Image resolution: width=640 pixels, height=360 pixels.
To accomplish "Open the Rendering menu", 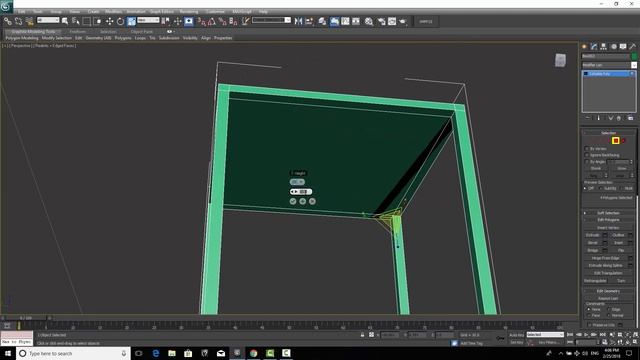I will (189, 12).
